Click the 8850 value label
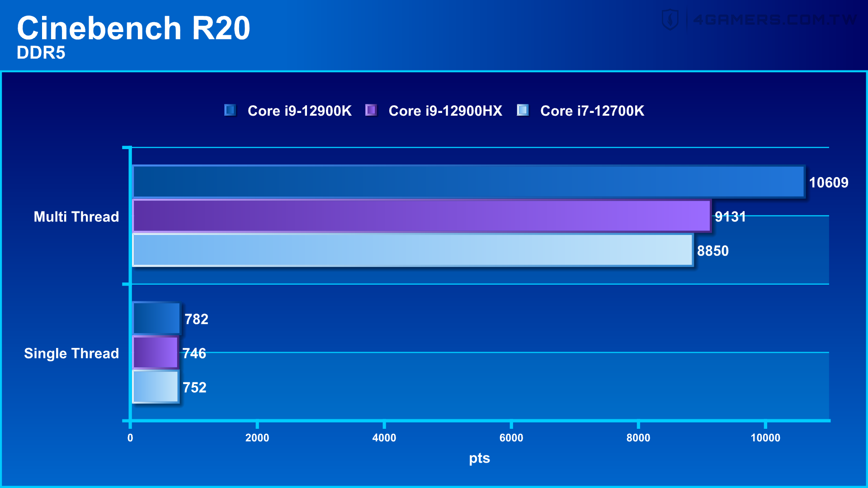 click(713, 251)
